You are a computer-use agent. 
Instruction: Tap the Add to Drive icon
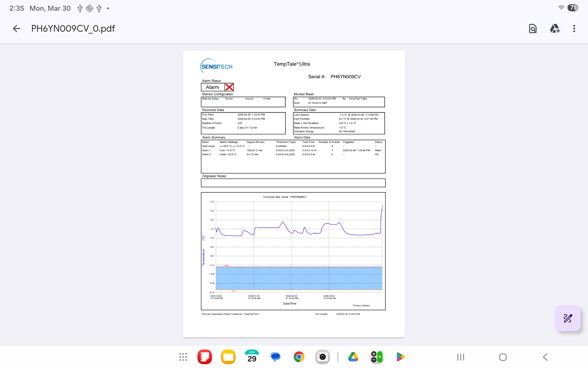tap(555, 29)
